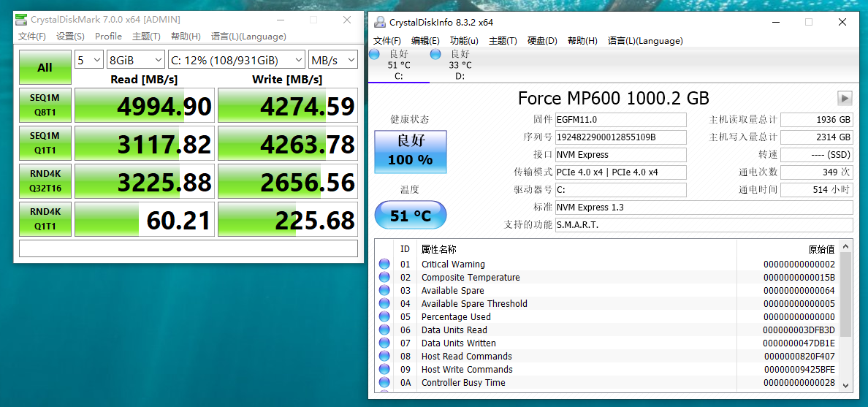Viewport: 868px width, 407px height.
Task: Click the interface field NVM Express
Action: pos(620,155)
